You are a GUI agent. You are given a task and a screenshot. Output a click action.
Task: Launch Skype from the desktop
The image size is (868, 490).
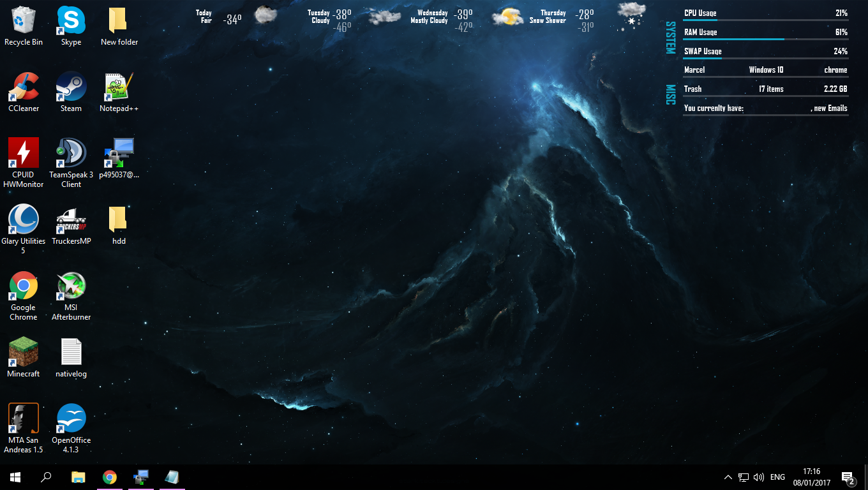(x=71, y=26)
